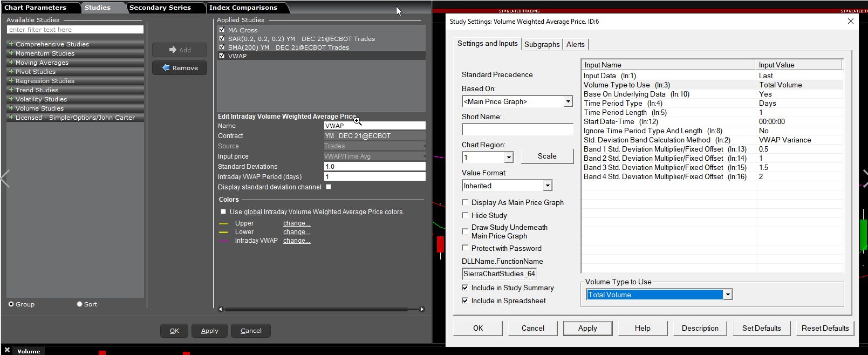The height and width of the screenshot is (355, 868).
Task: Click the Scale button
Action: (x=547, y=156)
